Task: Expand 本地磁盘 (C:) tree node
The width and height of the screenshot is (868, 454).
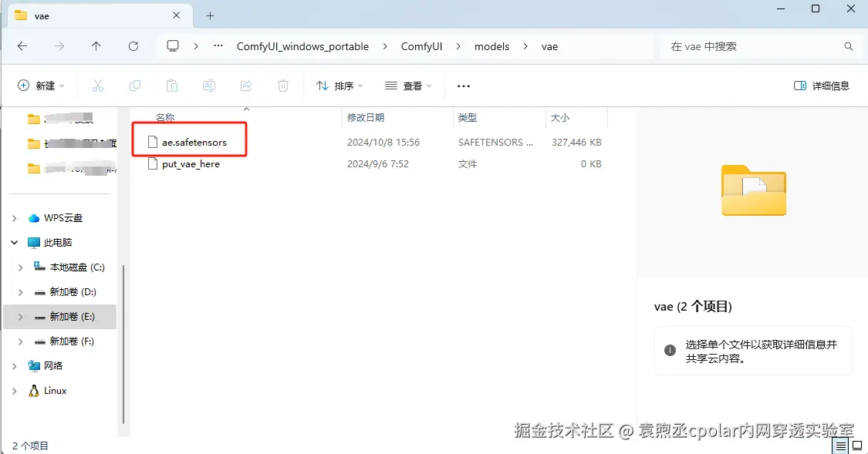Action: (x=21, y=267)
